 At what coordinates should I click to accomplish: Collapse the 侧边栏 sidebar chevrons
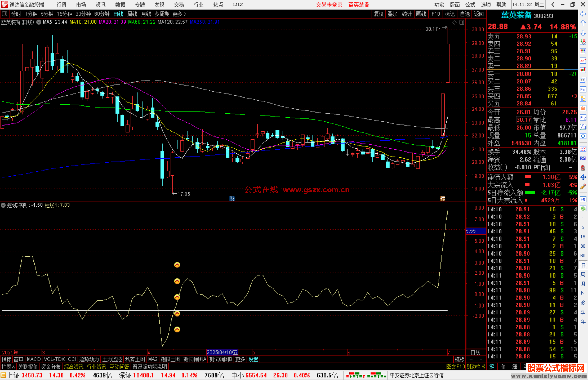484,367
